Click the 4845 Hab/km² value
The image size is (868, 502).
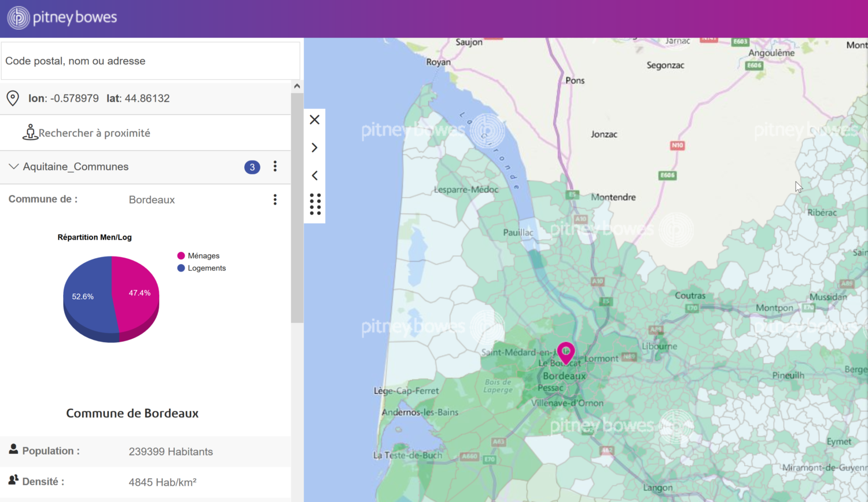[163, 482]
